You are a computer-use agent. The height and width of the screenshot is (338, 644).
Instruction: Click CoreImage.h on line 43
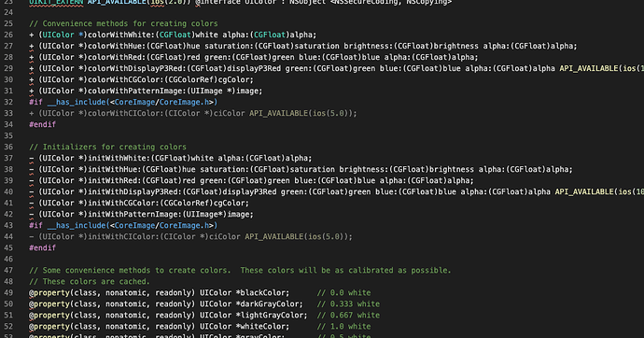pyautogui.click(x=184, y=225)
